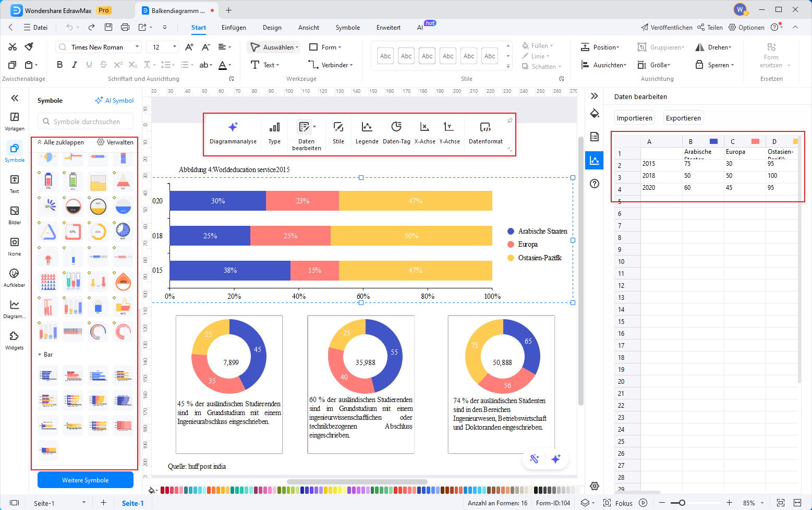Toggle subscript formatting
This screenshot has width=812, height=510.
[132, 65]
